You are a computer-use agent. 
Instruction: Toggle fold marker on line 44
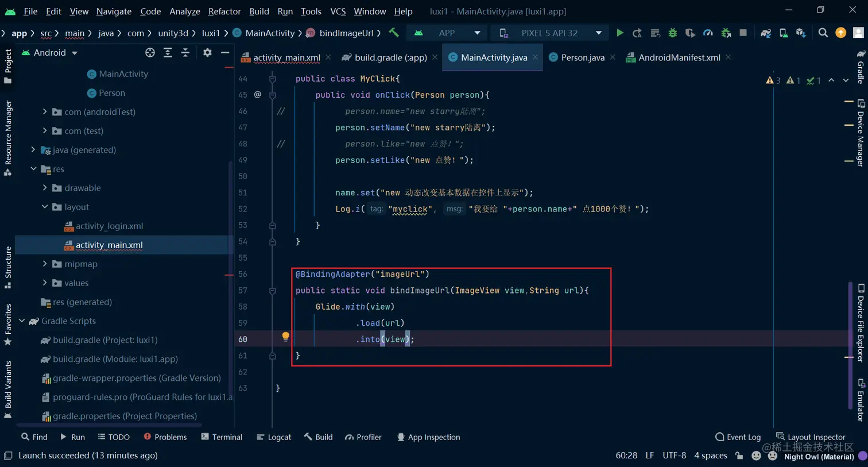273,79
